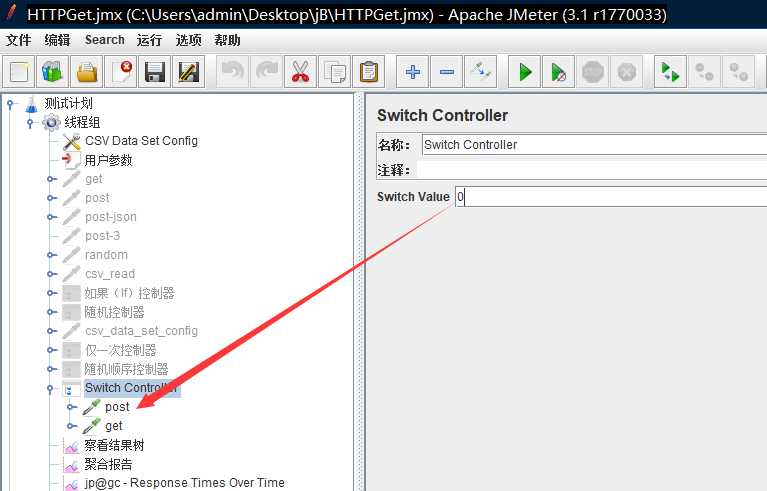
Task: Click the Switch Value input field
Action: [x=610, y=197]
